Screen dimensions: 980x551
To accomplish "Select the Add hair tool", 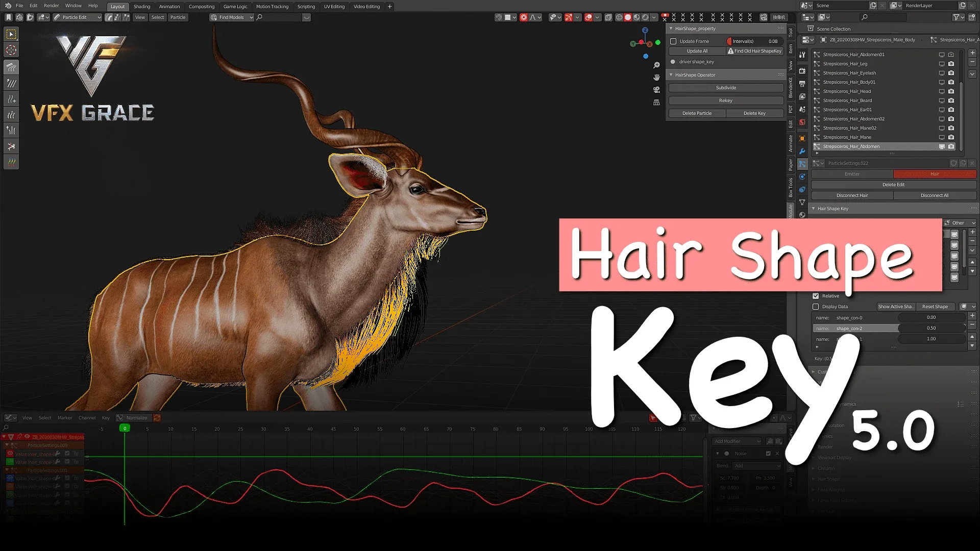I will (11, 98).
